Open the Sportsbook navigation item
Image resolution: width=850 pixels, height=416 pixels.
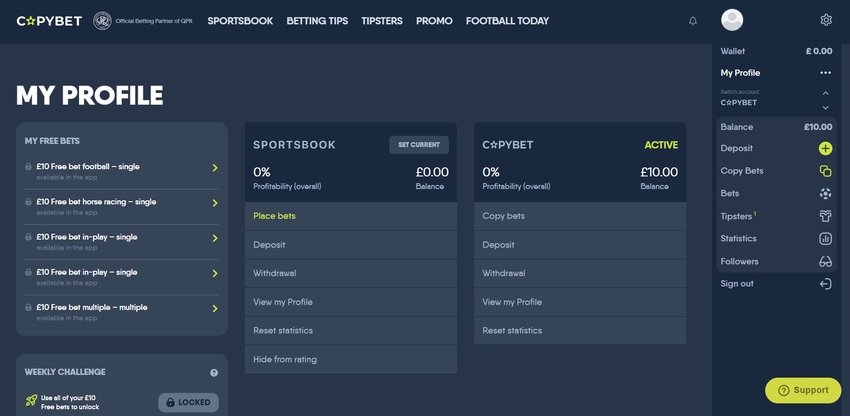point(240,21)
